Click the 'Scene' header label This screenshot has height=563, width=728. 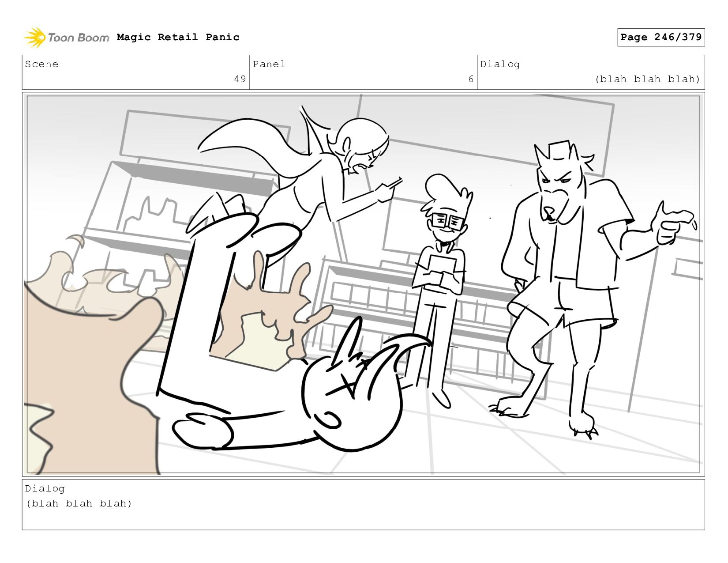[x=41, y=64]
